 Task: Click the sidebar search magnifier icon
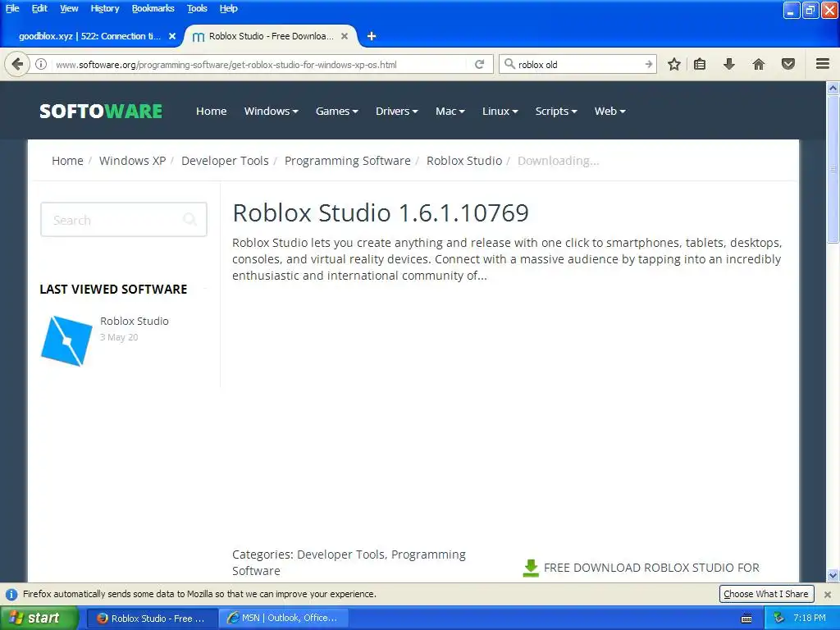coord(189,219)
